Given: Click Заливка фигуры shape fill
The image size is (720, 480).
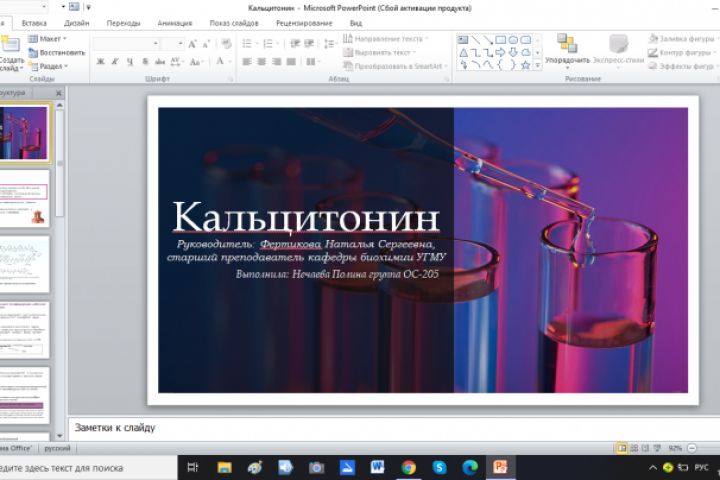Looking at the screenshot, I should coord(683,39).
